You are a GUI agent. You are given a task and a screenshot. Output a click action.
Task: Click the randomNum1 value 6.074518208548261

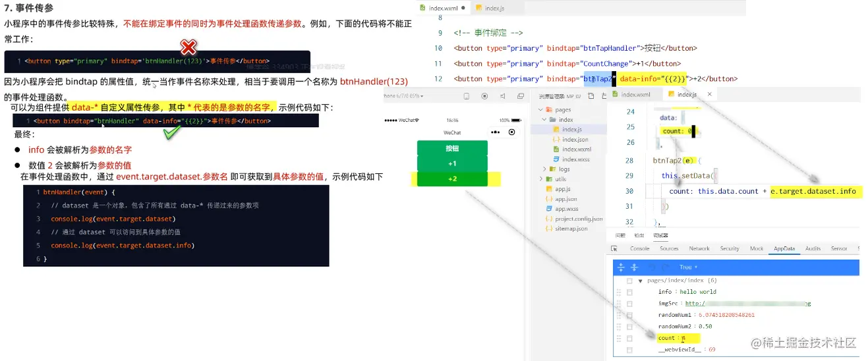726,315
